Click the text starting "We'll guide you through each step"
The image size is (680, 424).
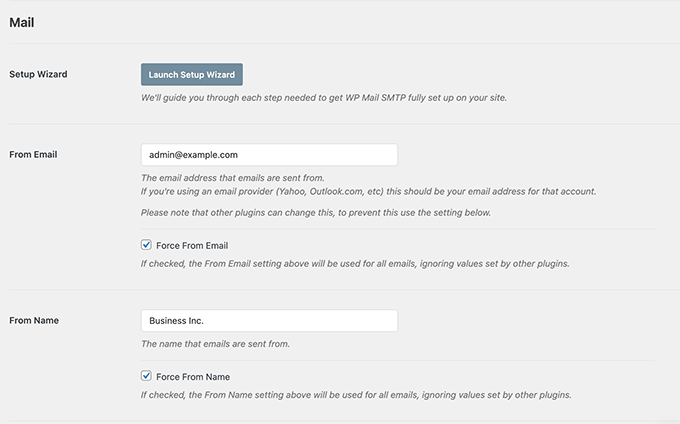[x=324, y=98]
